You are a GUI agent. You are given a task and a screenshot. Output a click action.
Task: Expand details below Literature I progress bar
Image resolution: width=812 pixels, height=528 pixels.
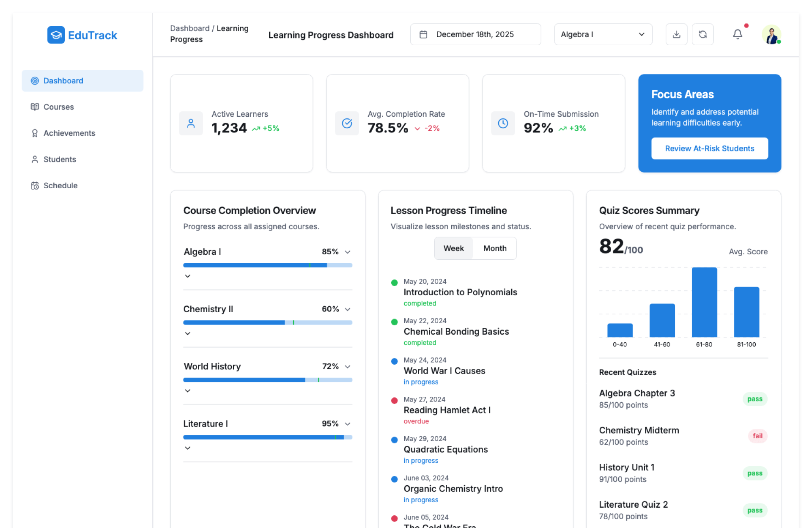[188, 448]
